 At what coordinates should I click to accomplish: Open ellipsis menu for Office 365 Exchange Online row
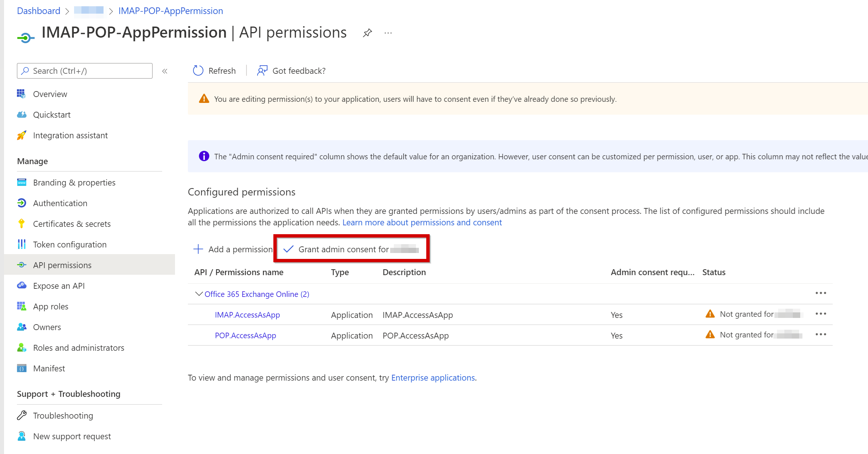(820, 293)
